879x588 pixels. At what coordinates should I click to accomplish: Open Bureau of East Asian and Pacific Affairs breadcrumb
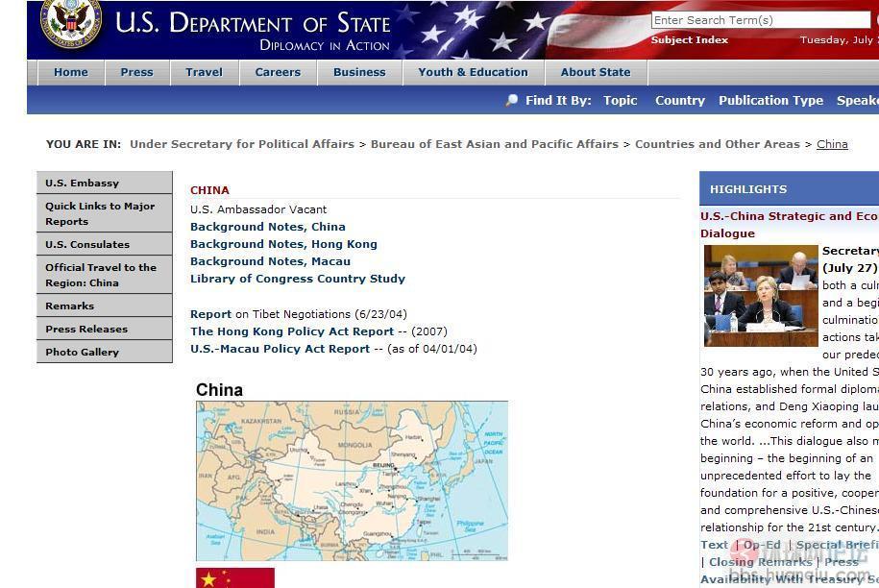tap(495, 144)
